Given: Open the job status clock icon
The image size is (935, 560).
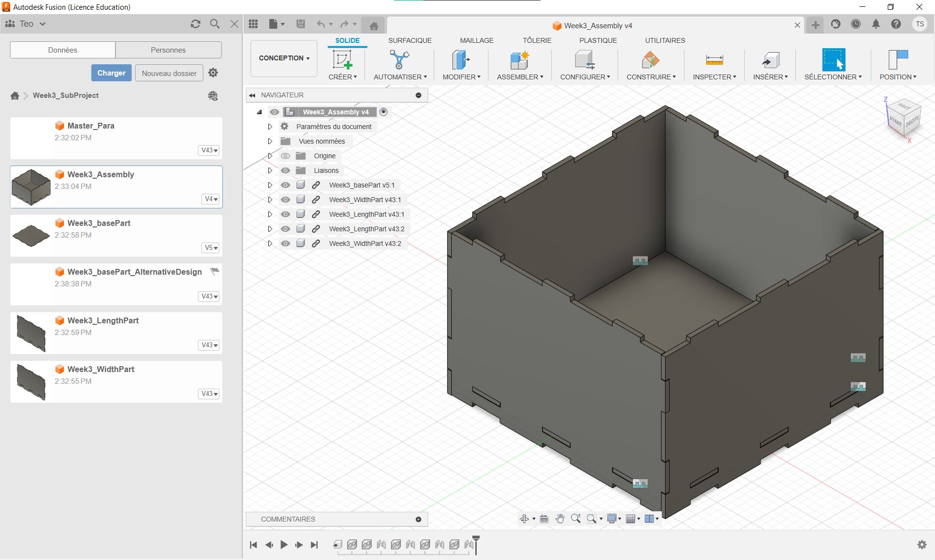Looking at the screenshot, I should (x=856, y=24).
